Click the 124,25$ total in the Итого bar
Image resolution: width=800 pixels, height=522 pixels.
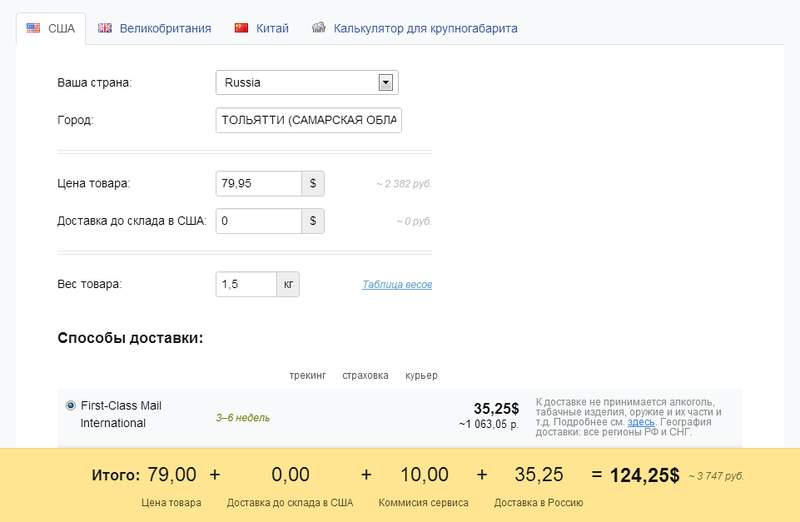(x=644, y=475)
